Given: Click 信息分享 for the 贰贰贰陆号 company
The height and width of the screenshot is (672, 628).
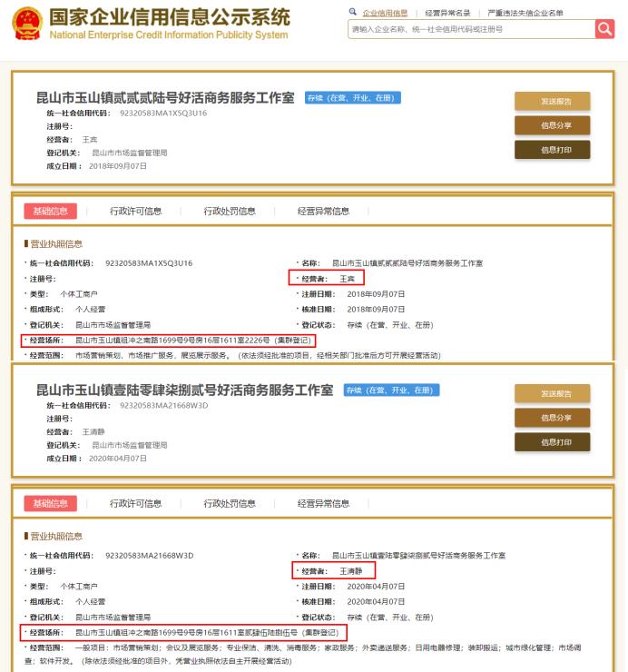Looking at the screenshot, I should 552,125.
